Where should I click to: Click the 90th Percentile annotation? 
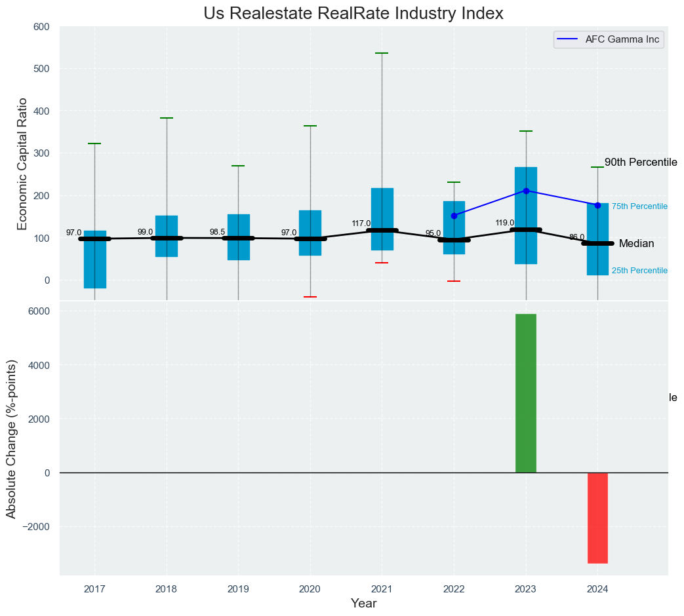coord(640,163)
